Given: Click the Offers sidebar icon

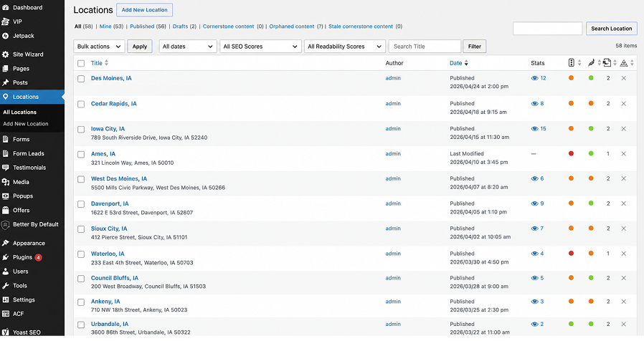Looking at the screenshot, I should (x=5, y=210).
